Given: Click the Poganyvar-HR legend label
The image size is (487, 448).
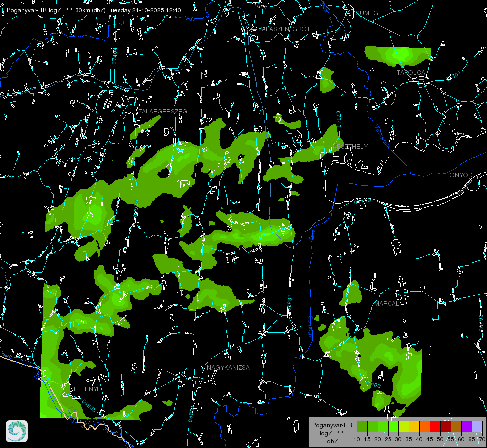Looking at the screenshot, I should (332, 425).
